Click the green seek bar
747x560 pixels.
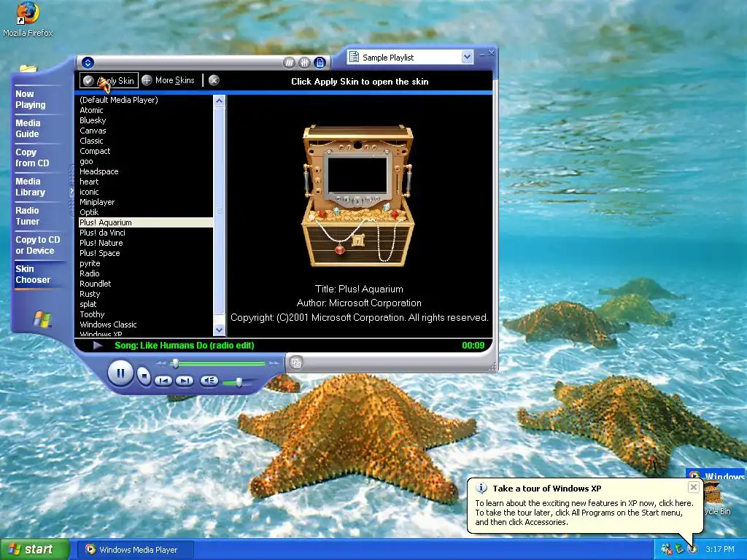coord(219,363)
